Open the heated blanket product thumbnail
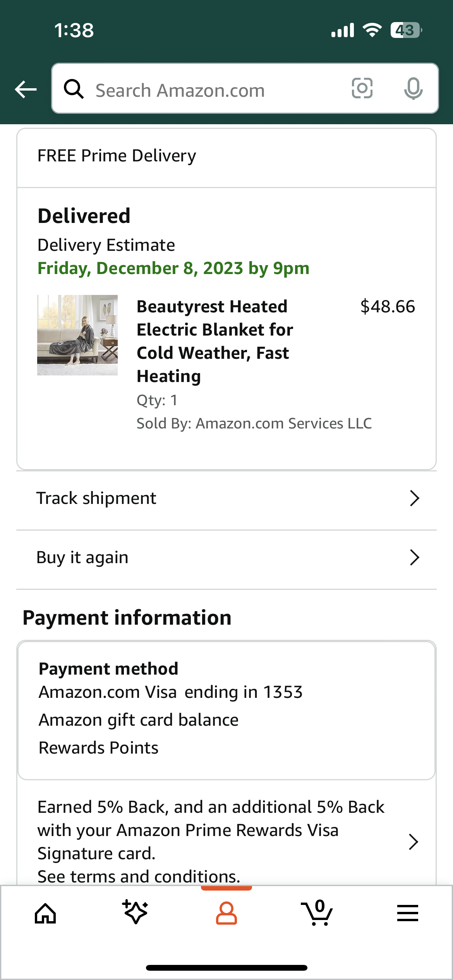 77,335
